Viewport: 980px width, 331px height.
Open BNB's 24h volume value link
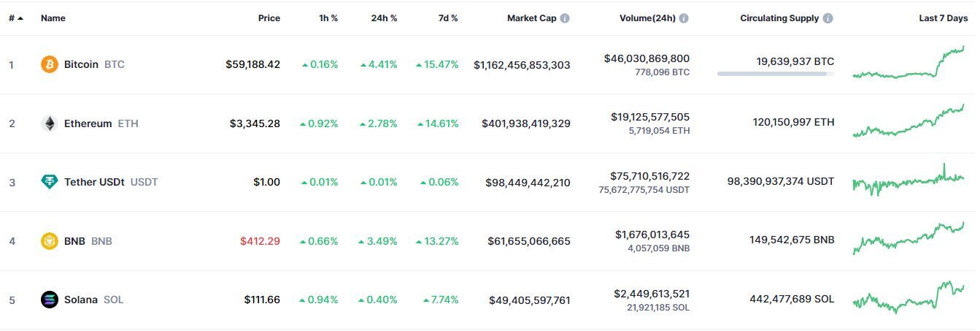(x=652, y=235)
